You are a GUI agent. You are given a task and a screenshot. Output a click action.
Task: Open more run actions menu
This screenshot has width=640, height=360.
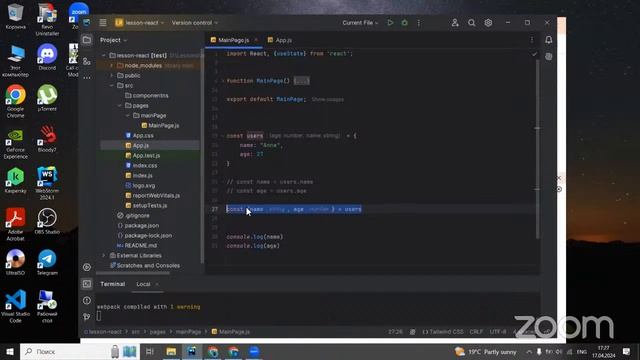418,23
